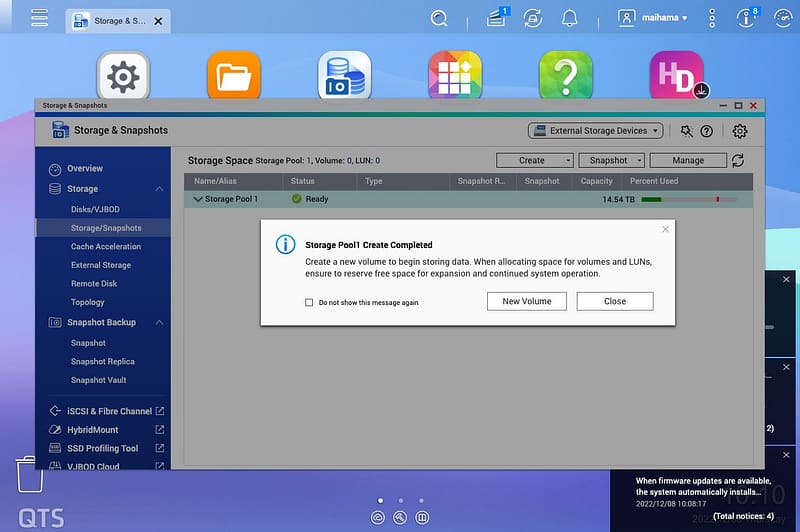
Task: Launch HD Station pink HD icon
Action: tap(677, 77)
